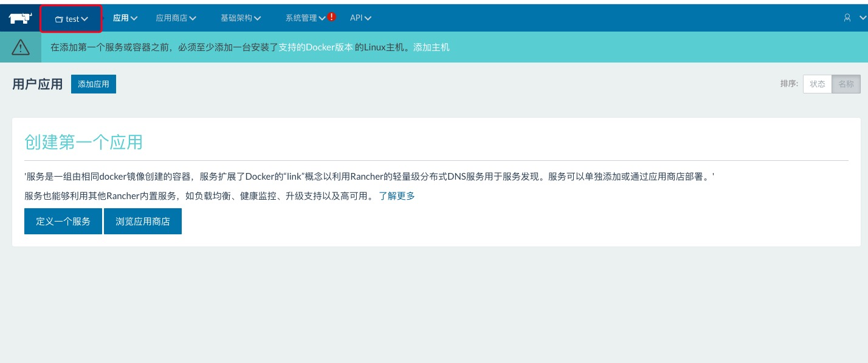Image resolution: width=868 pixels, height=363 pixels.
Task: Open the API dropdown menu
Action: click(x=360, y=18)
